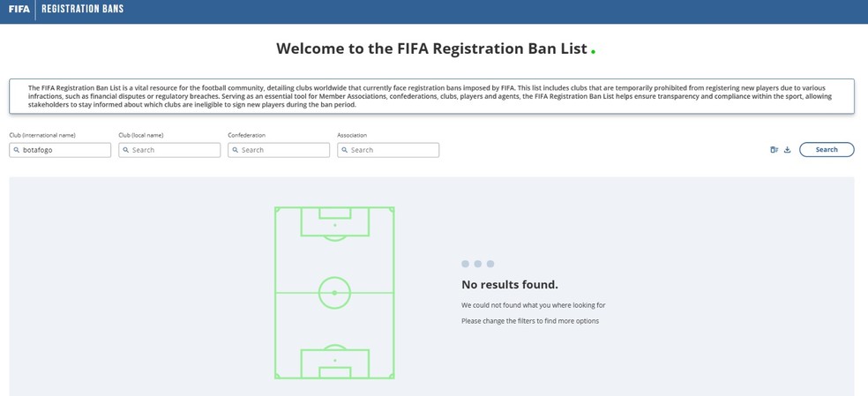Click magnifier icon in Confederation field
The width and height of the screenshot is (868, 396).
pyautogui.click(x=236, y=150)
